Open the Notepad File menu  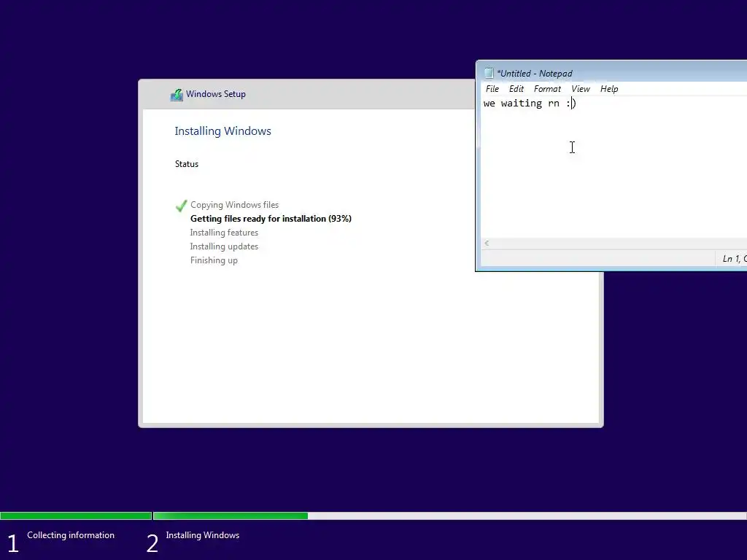click(x=492, y=89)
